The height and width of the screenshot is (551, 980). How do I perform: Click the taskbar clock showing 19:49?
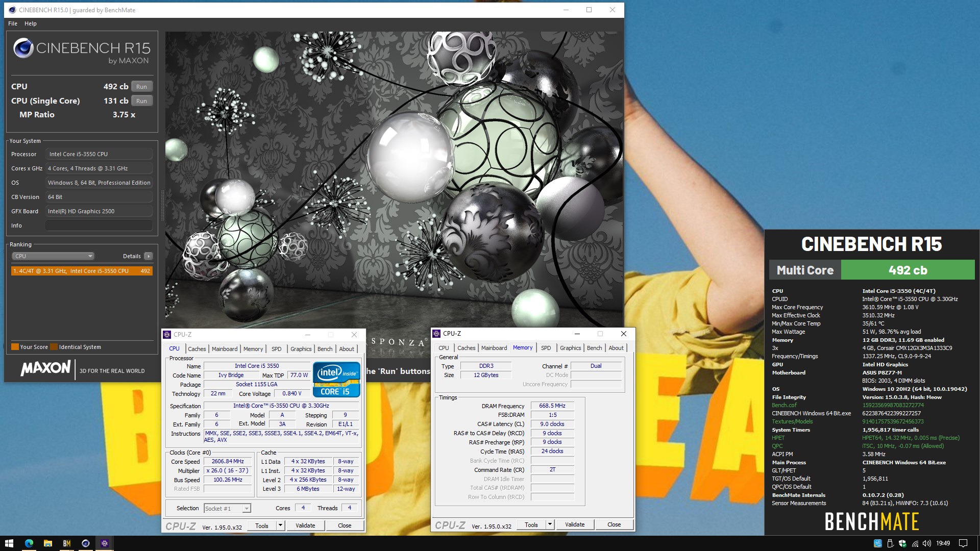943,543
